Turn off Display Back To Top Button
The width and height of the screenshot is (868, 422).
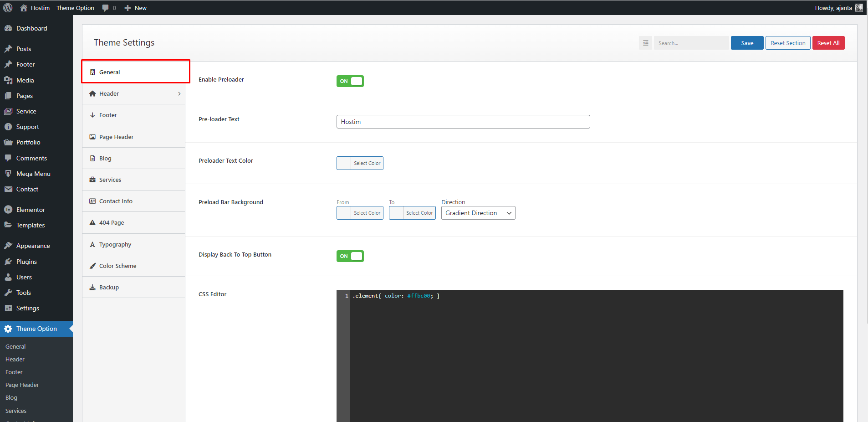(x=350, y=256)
